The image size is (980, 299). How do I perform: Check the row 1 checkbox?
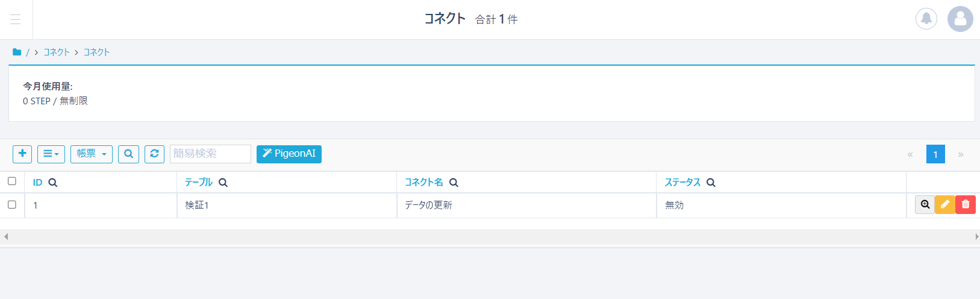click(12, 205)
